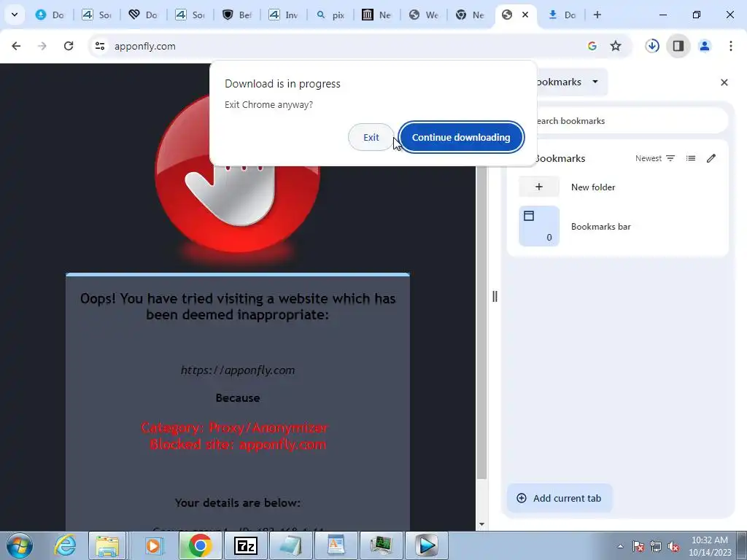747x560 pixels.
Task: Click Add current tab button
Action: (560, 498)
